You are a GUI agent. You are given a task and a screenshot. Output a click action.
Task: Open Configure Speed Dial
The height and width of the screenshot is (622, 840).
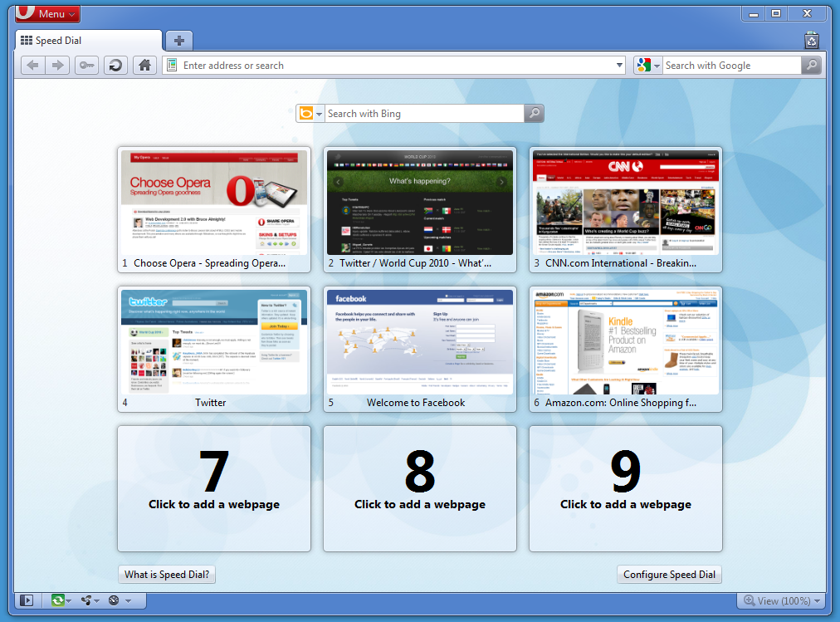click(669, 574)
